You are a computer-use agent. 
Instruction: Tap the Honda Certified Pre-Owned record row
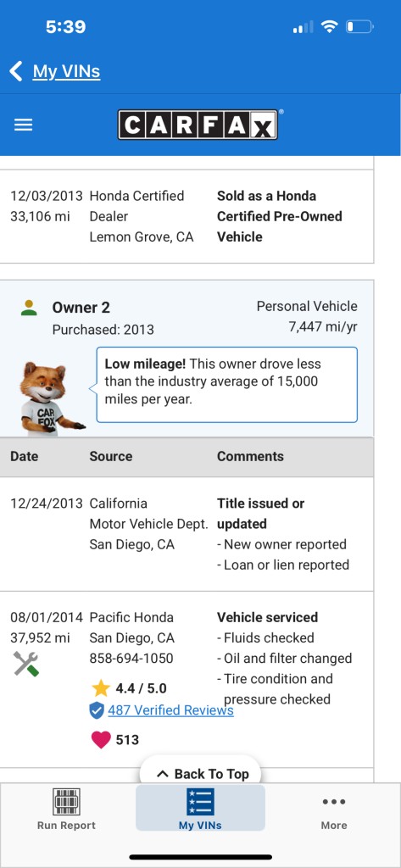point(187,216)
